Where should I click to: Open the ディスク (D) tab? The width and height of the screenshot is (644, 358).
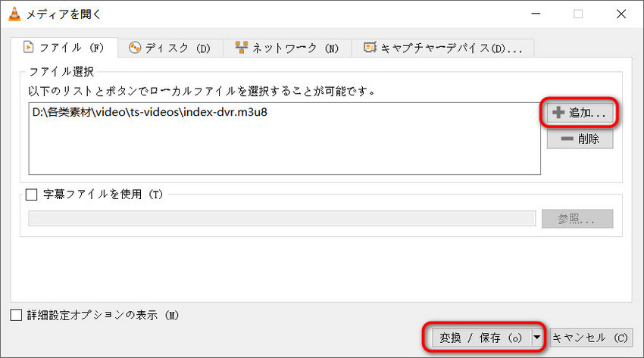[170, 48]
